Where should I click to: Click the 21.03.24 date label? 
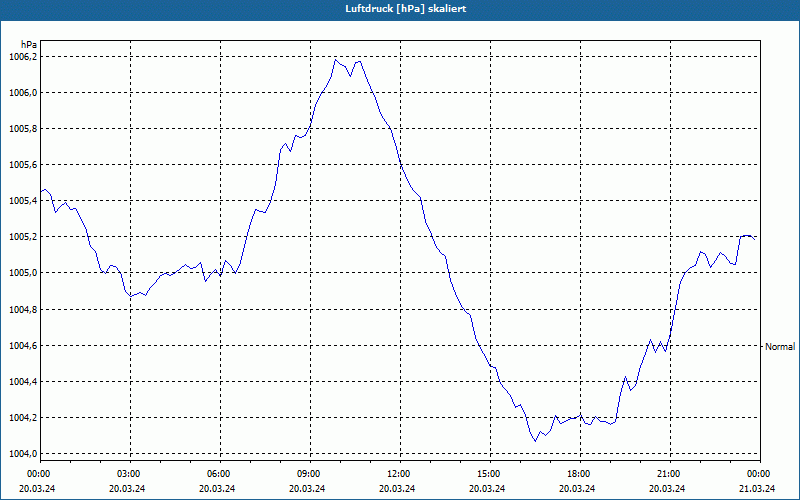757,488
